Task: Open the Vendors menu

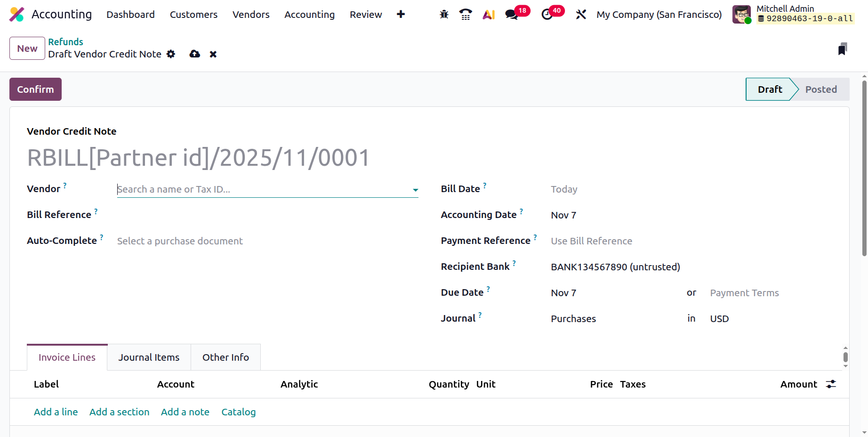Action: coord(251,15)
